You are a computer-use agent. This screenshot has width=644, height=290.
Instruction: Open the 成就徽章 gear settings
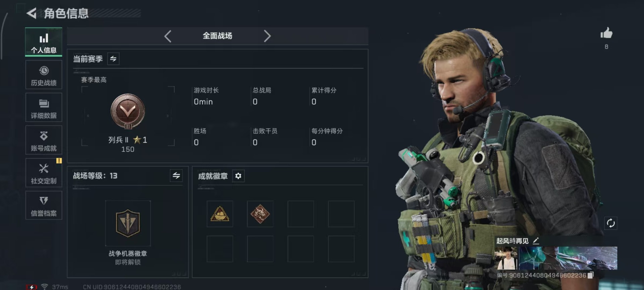tap(238, 176)
